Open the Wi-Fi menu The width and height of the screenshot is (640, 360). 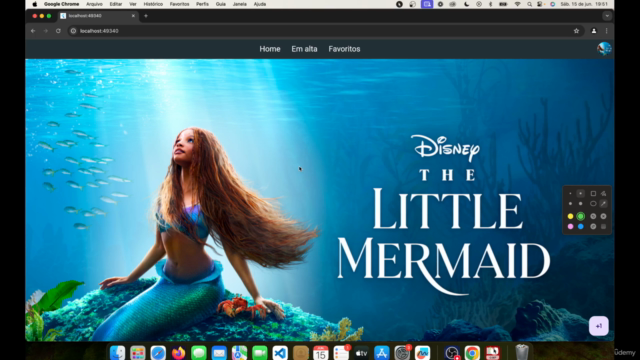click(517, 4)
